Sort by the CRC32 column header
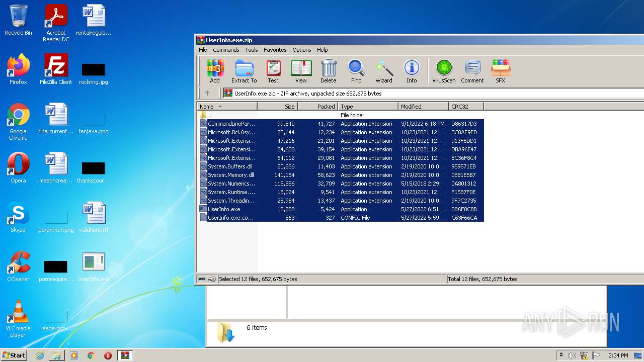 [x=466, y=106]
